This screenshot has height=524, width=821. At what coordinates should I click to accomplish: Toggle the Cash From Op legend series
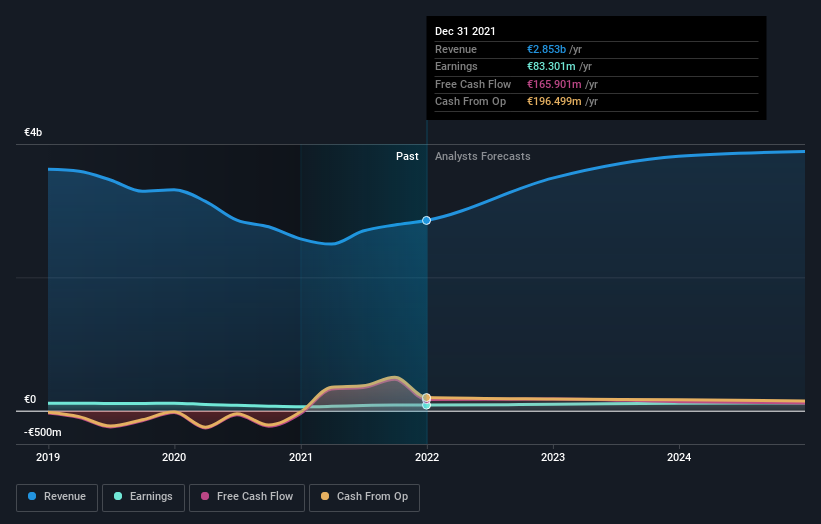(364, 497)
